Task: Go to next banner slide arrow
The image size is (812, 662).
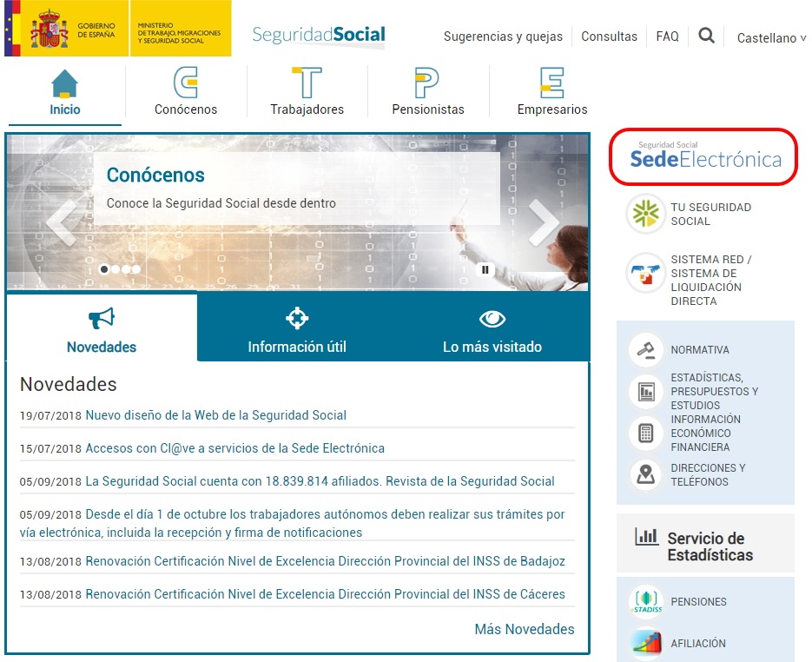Action: pos(544,223)
